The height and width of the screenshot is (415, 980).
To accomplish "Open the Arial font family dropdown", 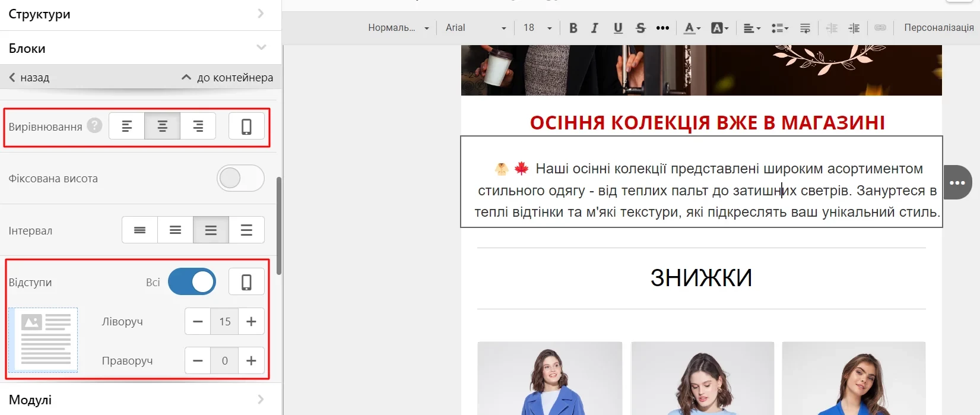I will (475, 28).
